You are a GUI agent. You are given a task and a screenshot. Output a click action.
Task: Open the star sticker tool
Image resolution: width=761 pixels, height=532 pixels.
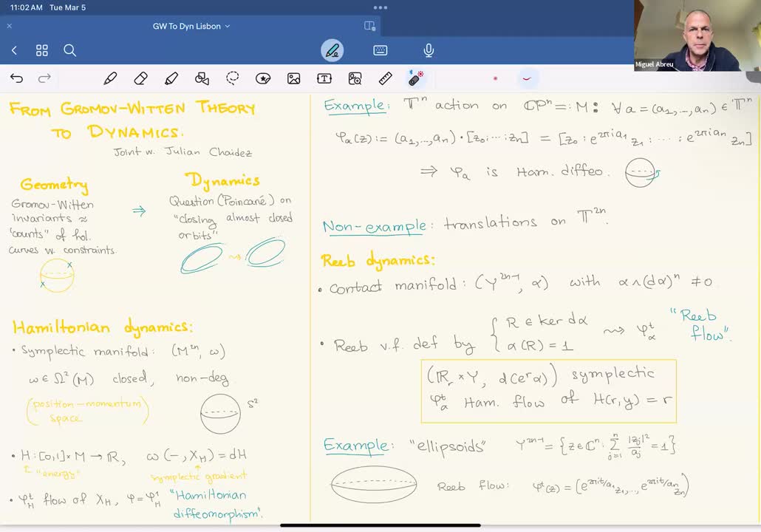[263, 78]
